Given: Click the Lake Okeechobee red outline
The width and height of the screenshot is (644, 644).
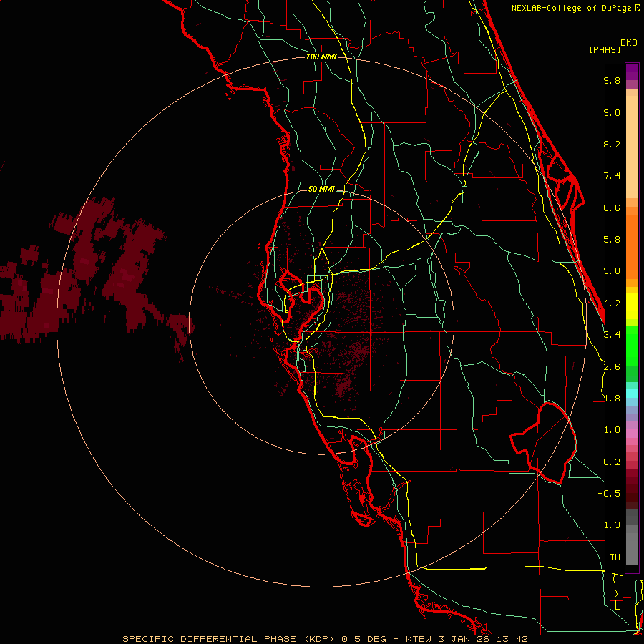Looking at the screenshot, I should pos(543,444).
